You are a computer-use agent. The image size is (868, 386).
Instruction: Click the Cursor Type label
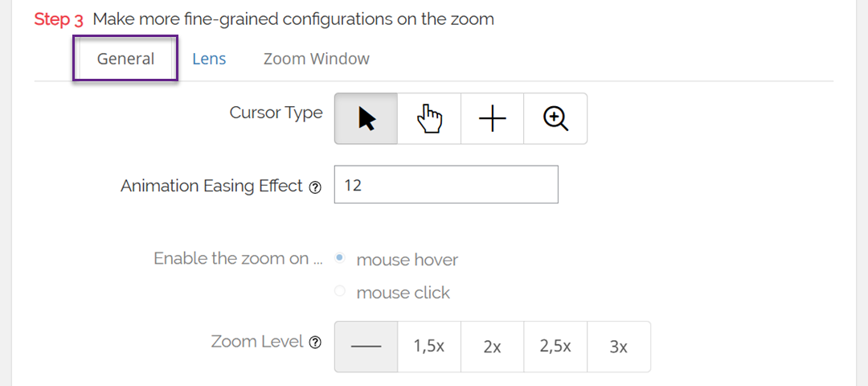tap(276, 113)
